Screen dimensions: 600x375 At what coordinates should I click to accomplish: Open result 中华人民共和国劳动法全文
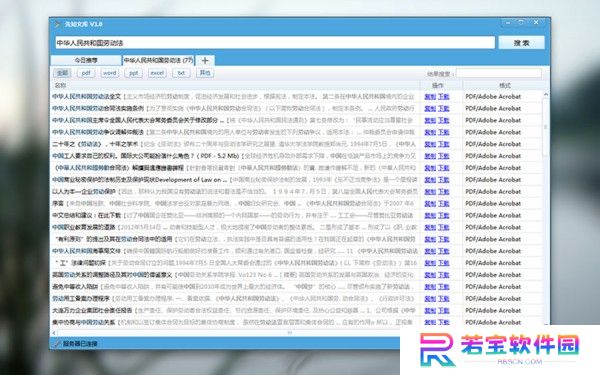point(86,96)
